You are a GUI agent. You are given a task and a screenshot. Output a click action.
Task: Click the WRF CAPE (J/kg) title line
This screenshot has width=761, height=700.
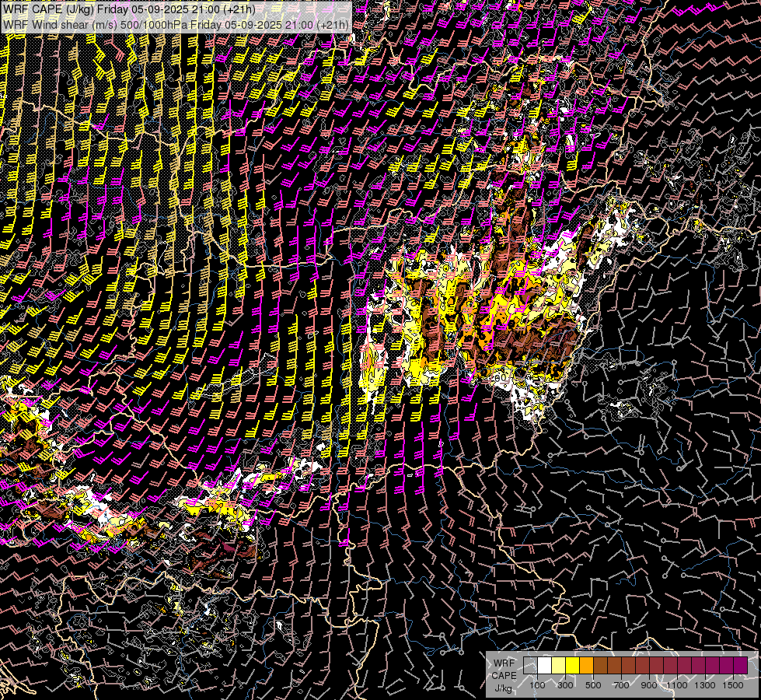(129, 9)
